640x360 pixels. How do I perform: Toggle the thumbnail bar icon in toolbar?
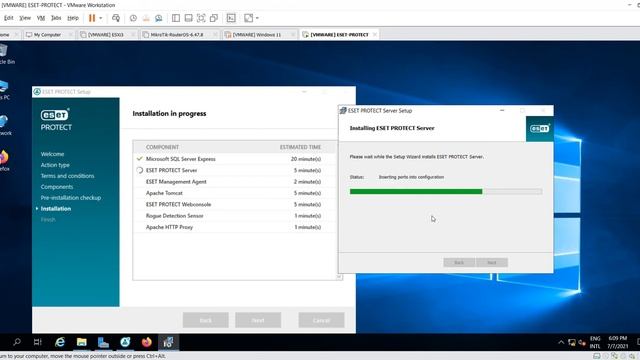pyautogui.click(x=189, y=18)
